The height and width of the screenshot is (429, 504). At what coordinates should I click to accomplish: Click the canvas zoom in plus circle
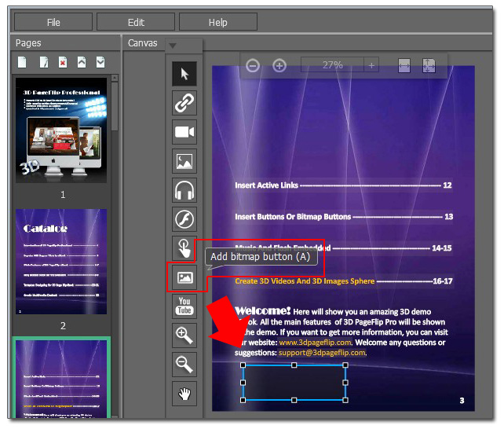pos(279,66)
